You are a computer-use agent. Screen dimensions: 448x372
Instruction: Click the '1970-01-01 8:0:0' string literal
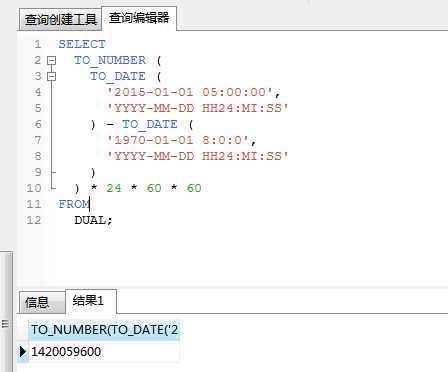178,140
